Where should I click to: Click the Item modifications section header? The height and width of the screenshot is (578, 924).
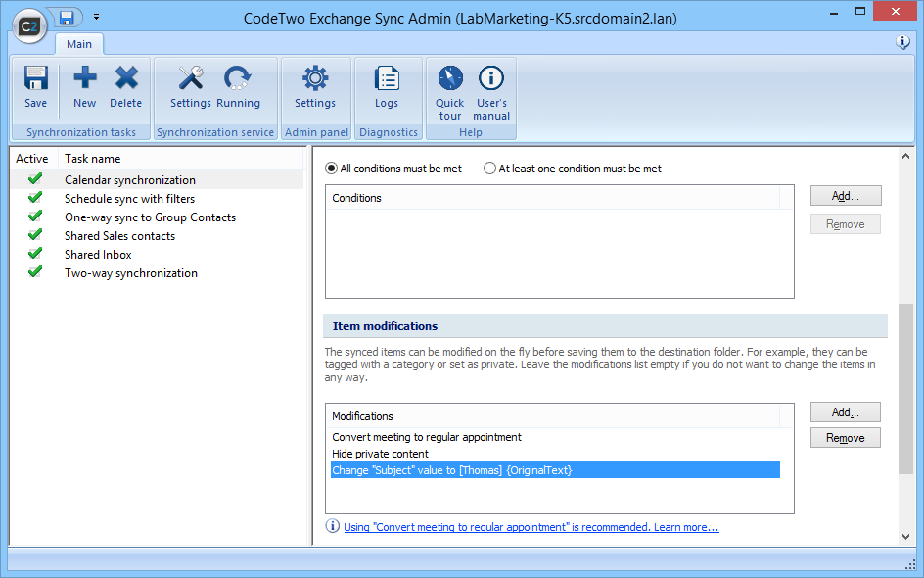point(605,326)
